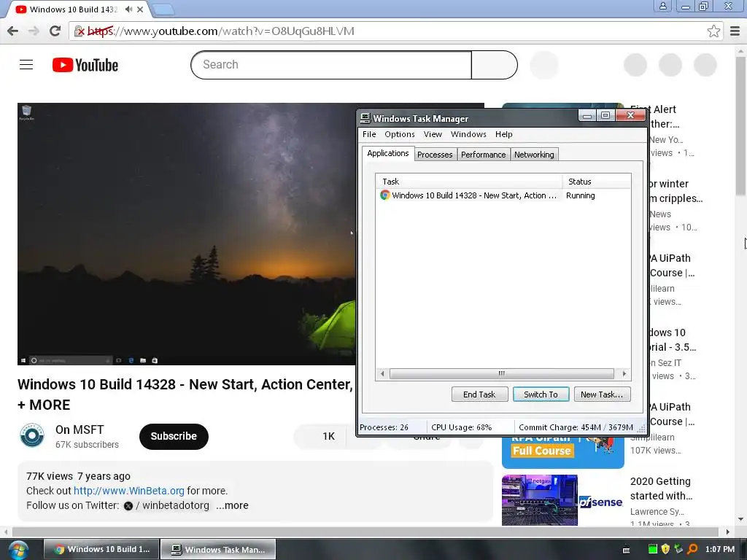This screenshot has height=560, width=747.
Task: Click the task list horizontal scrollbar thumb
Action: coord(502,374)
